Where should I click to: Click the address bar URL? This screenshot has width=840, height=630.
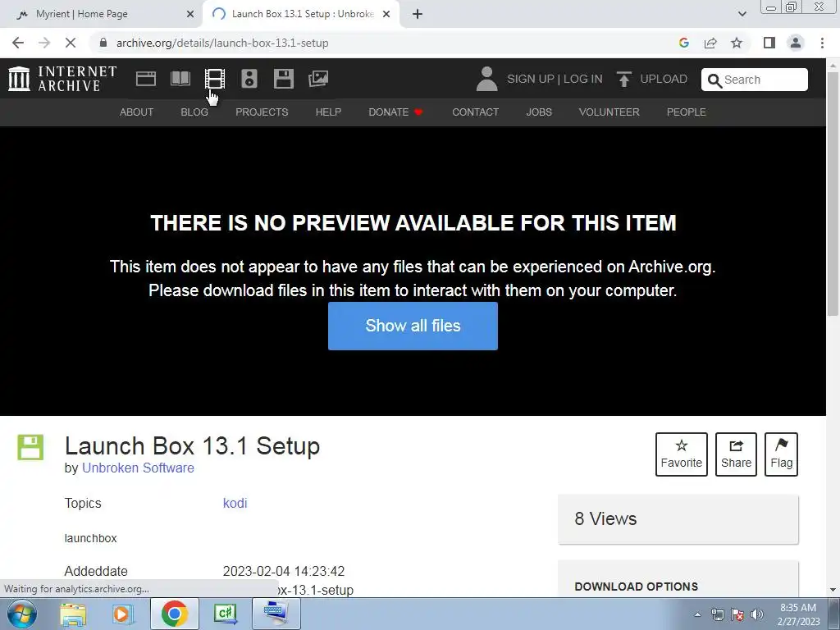[222, 43]
